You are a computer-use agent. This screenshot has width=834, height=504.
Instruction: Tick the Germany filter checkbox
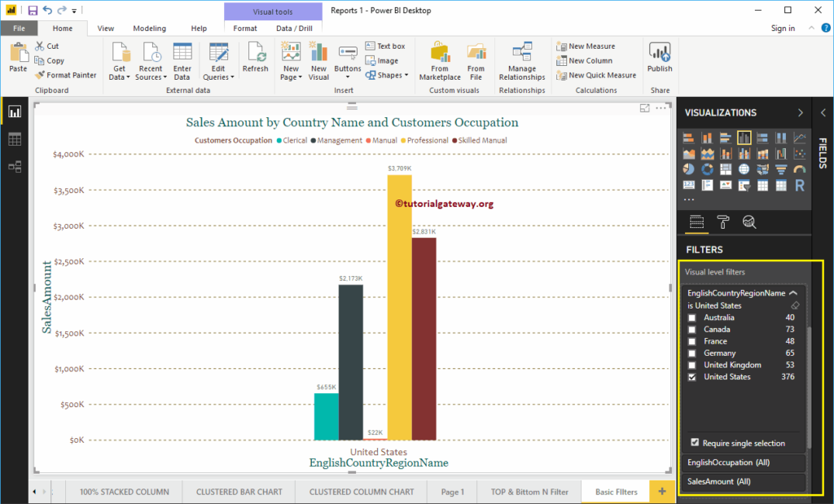tap(692, 353)
